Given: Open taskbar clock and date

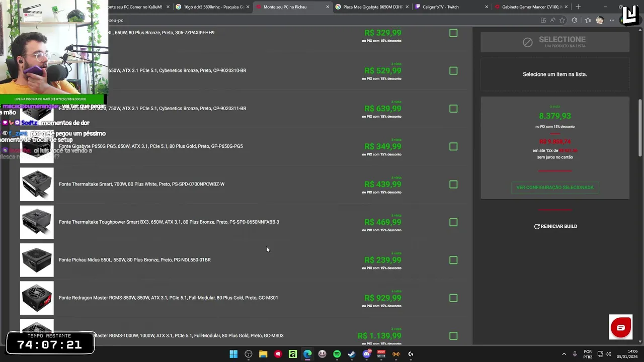Looking at the screenshot, I should 628,354.
